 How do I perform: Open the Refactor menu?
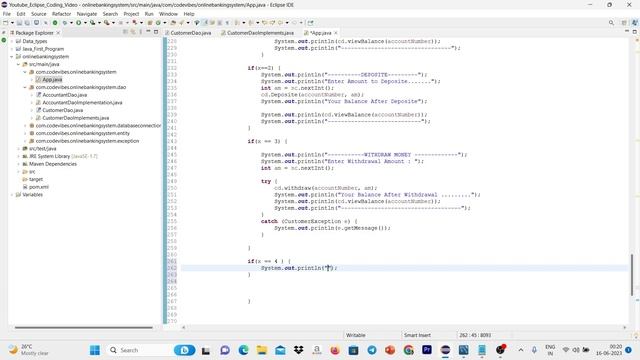[61, 14]
